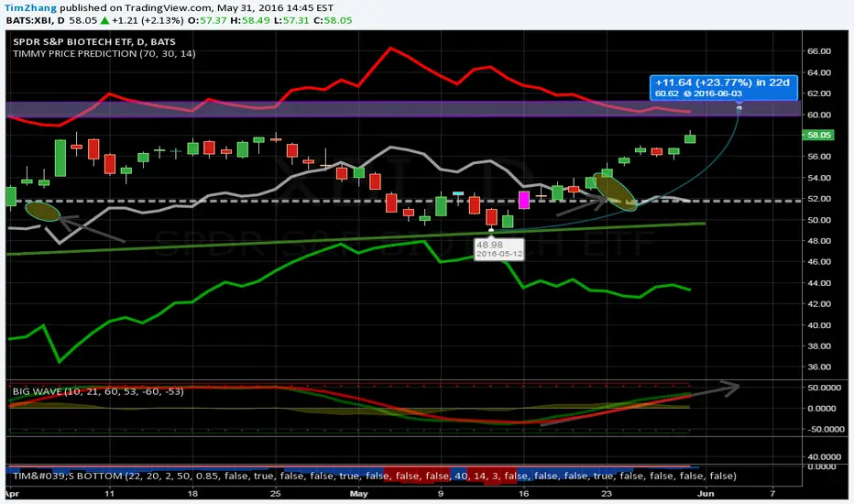
Task: Click the 66.00 price axis label
Action: coord(818,51)
